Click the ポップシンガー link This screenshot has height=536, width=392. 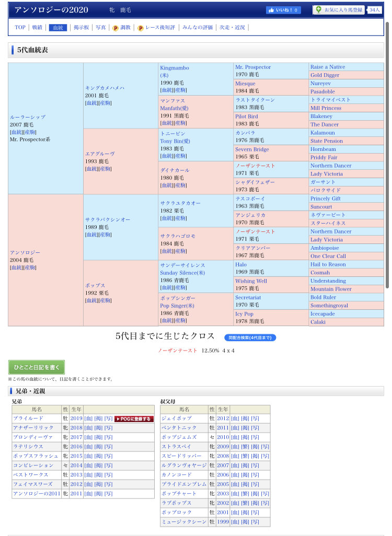(178, 298)
